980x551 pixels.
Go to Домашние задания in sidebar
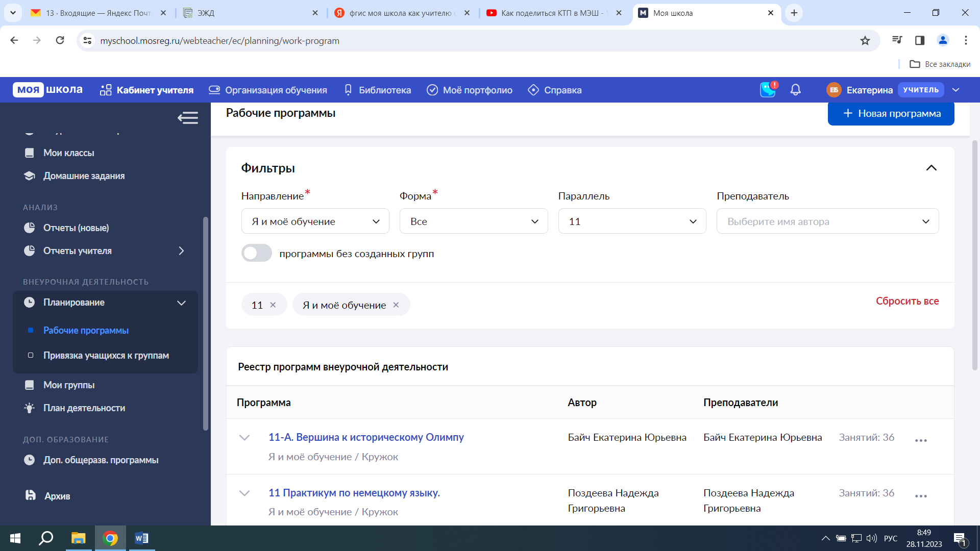84,176
